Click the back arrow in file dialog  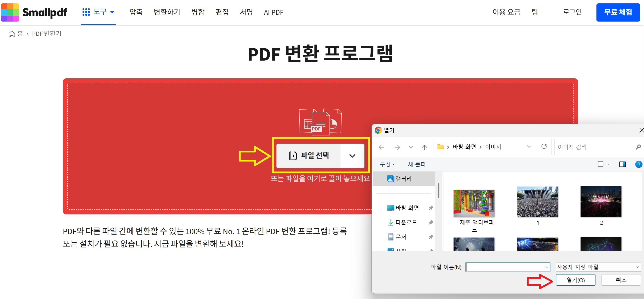pos(381,147)
